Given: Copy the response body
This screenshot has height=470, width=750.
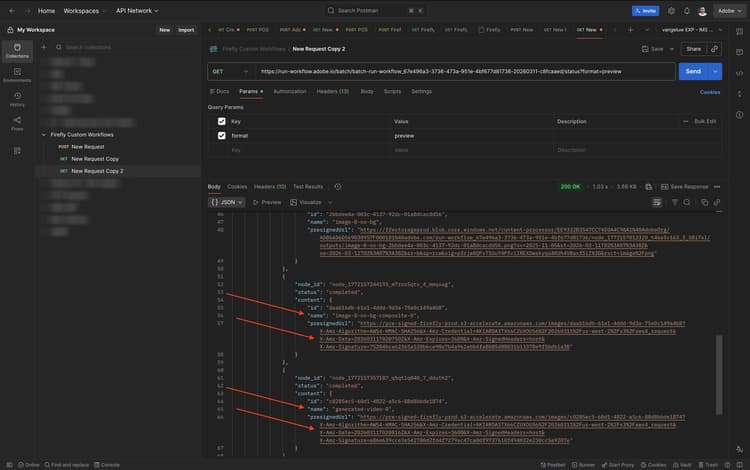Looking at the screenshot, I should 705,202.
